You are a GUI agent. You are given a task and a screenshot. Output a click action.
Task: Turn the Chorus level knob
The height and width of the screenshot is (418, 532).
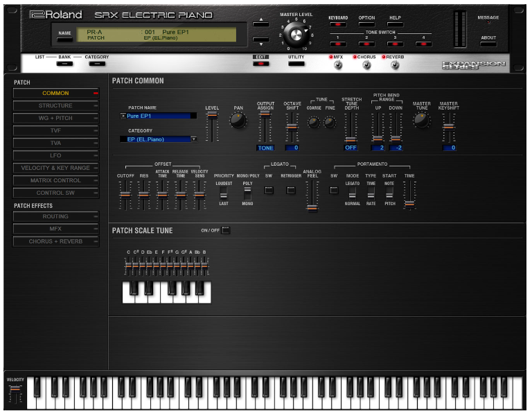click(366, 65)
